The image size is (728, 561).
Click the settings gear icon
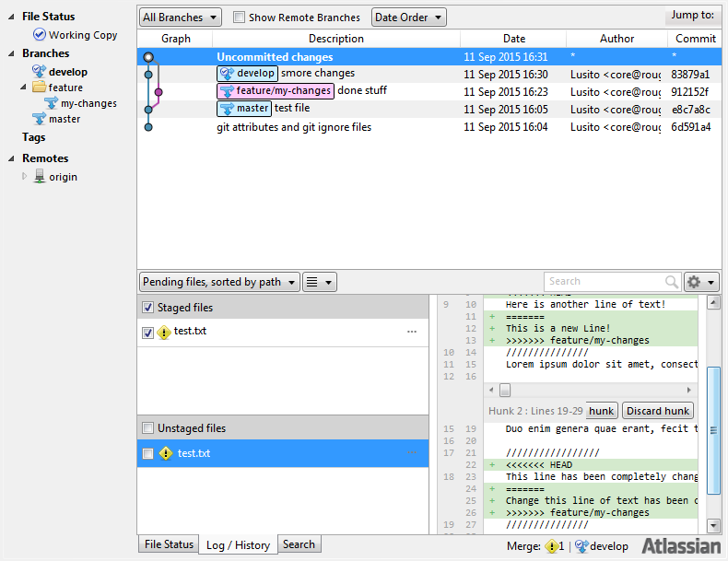coord(694,282)
